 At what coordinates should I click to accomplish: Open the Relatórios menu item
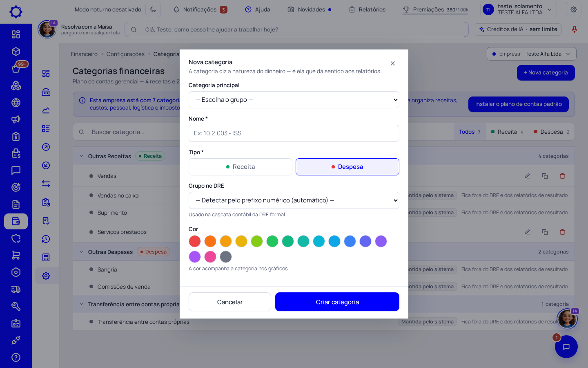(367, 9)
